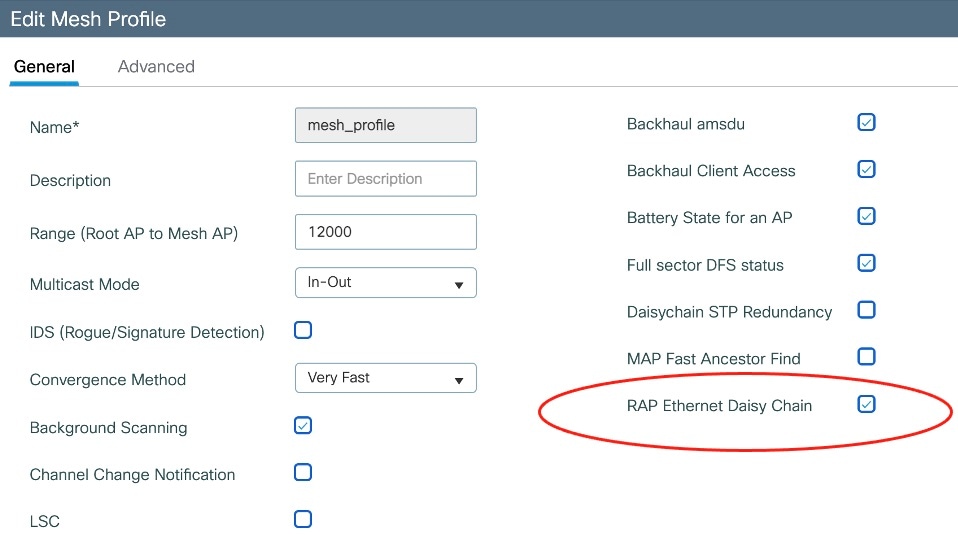Click the Multicast Mode dropdown arrow
This screenshot has height=546, width=958.
coord(459,285)
